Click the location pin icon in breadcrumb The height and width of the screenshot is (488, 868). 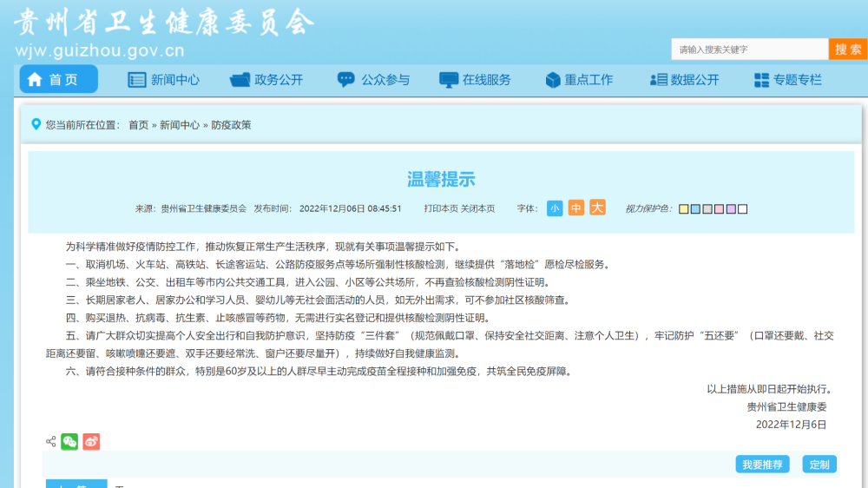click(x=36, y=124)
